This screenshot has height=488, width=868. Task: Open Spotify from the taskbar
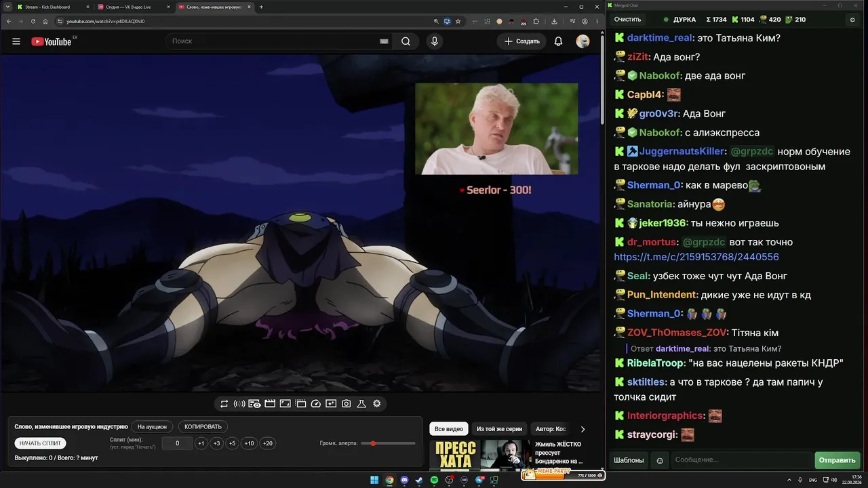[435, 481]
